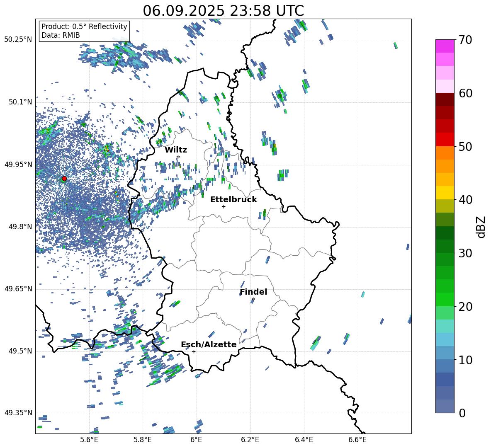Click the 'Data: RMIB' text
This screenshot has height=448, width=491.
(x=61, y=35)
